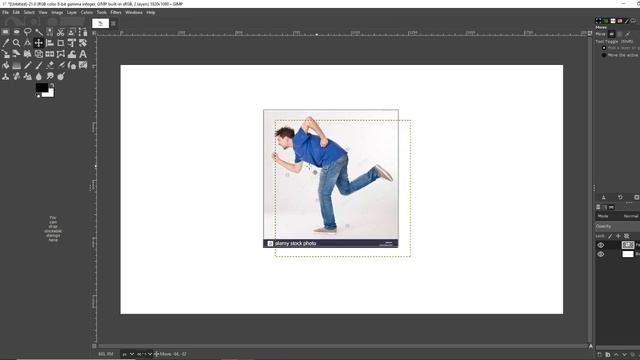Set Move mode to layer
The height and width of the screenshot is (360, 640).
[612, 34]
